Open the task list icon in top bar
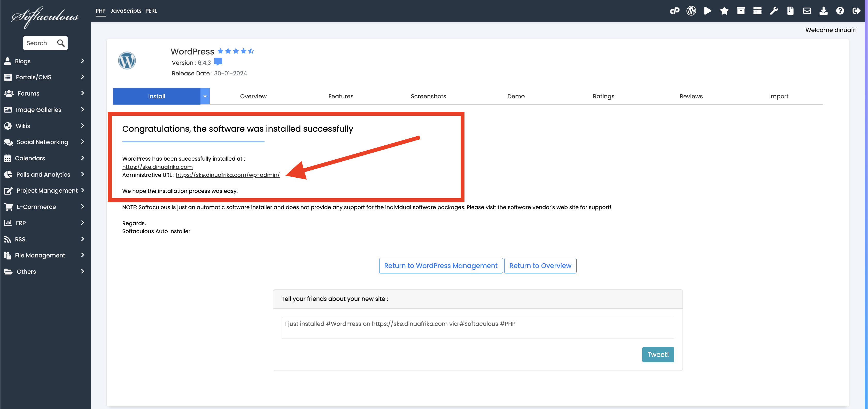The image size is (868, 409). click(757, 11)
